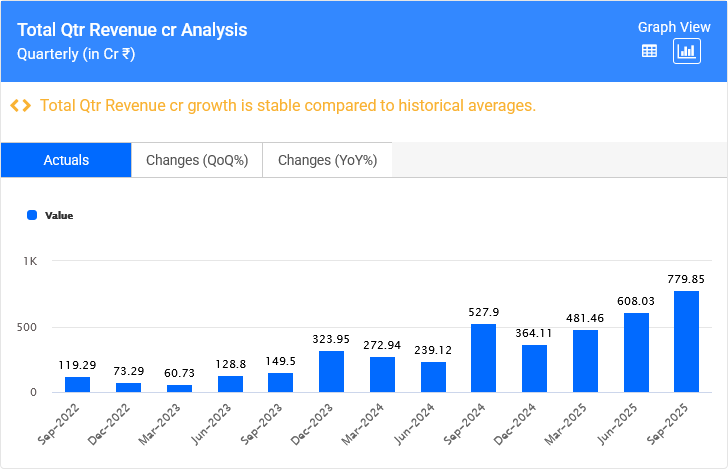Click the Jun-2024 bar showing 239.12
This screenshot has width=728, height=469.
[433, 377]
